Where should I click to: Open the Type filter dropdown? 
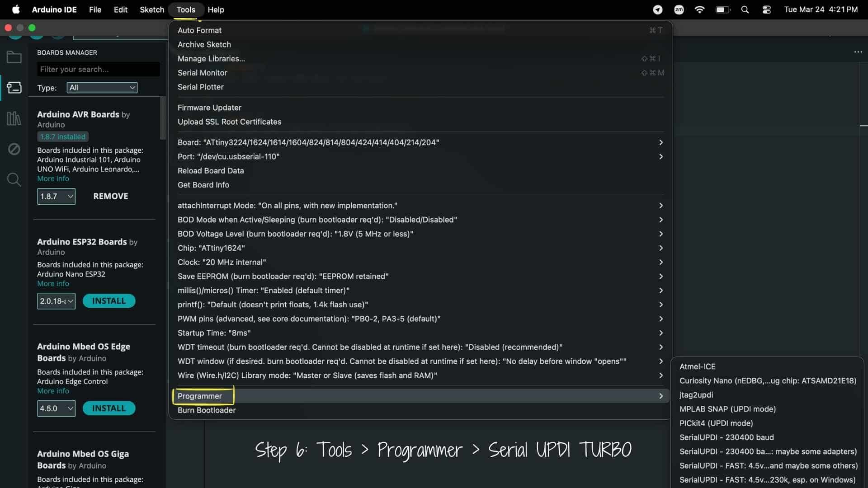point(102,88)
